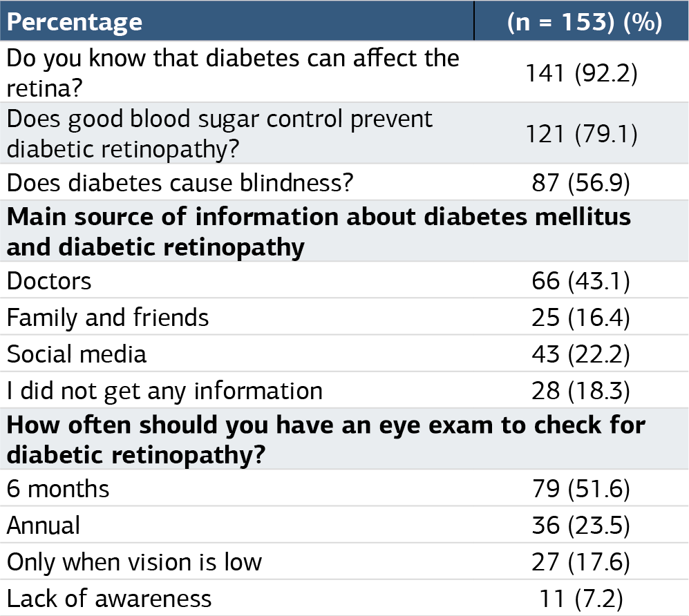Click the Lack of awareness row
This screenshot has height=616, width=689.
point(344,598)
